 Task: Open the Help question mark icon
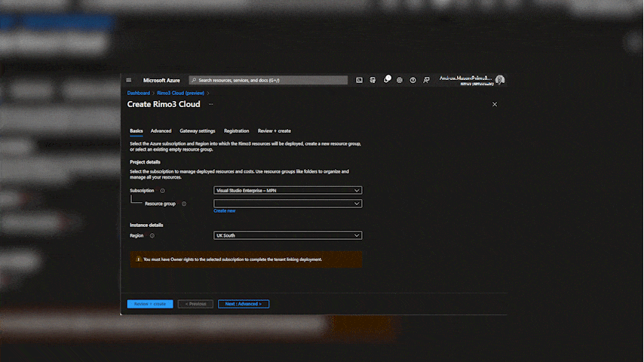(x=412, y=80)
